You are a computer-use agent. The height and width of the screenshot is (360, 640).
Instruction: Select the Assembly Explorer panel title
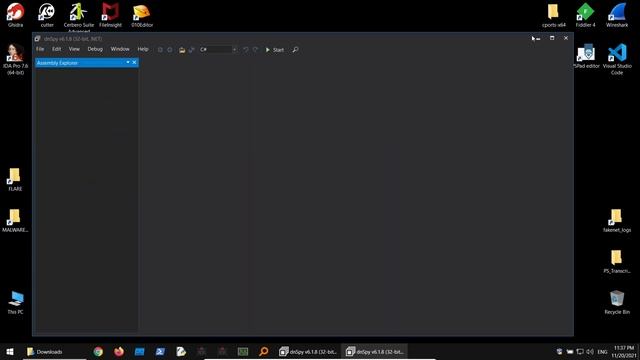tap(57, 63)
